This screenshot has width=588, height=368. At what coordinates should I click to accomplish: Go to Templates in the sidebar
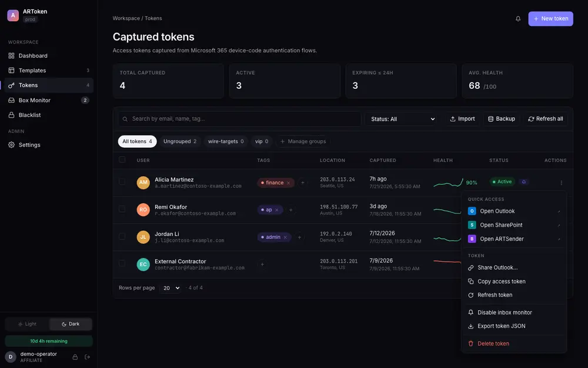pos(49,70)
